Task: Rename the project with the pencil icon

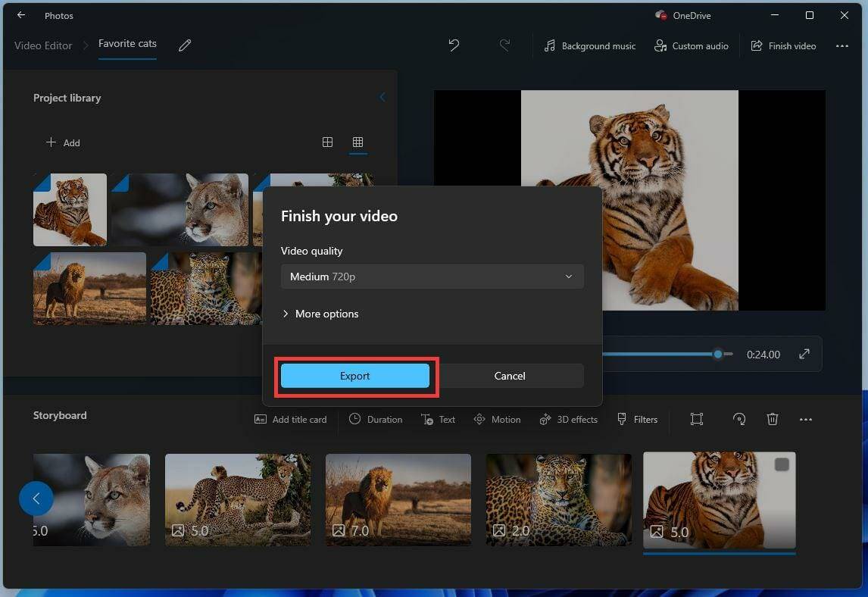Action: pyautogui.click(x=184, y=45)
